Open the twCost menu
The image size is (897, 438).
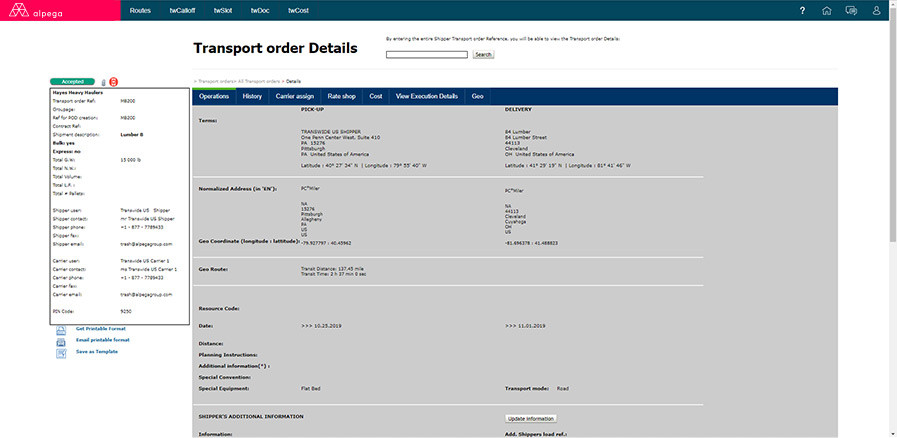298,11
